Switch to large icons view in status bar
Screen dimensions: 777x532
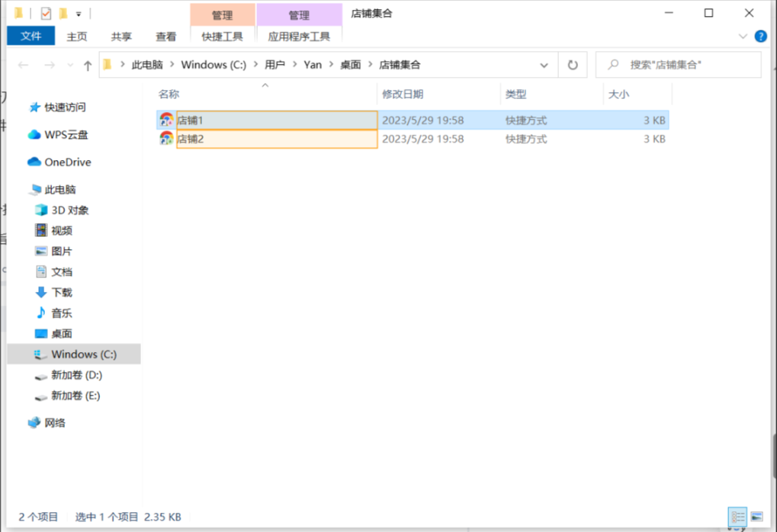[756, 518]
